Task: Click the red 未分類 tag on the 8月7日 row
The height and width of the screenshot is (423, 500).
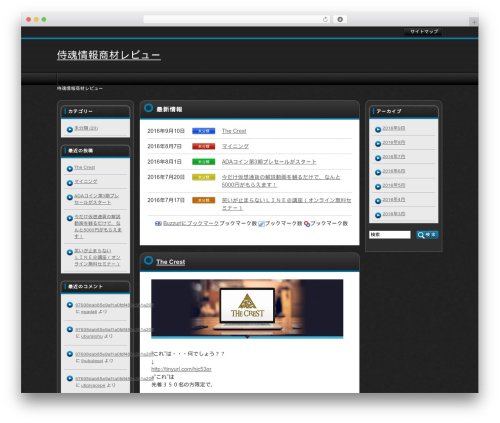Action: pyautogui.click(x=203, y=146)
